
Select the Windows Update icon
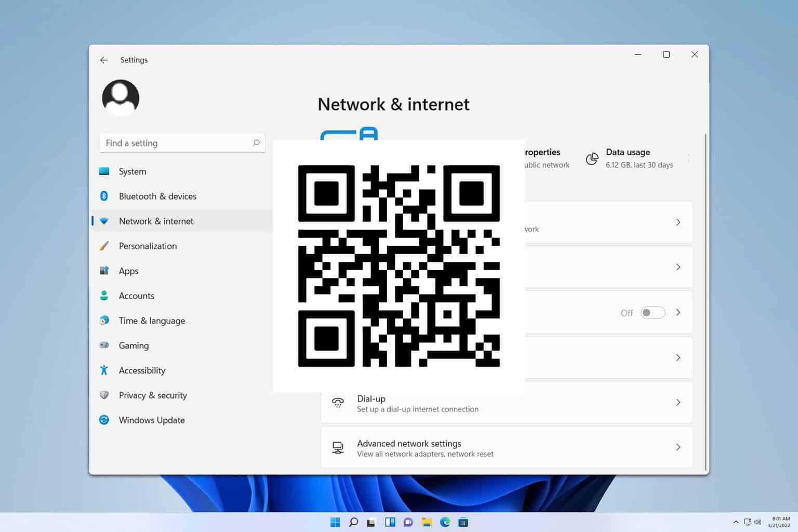tap(104, 420)
